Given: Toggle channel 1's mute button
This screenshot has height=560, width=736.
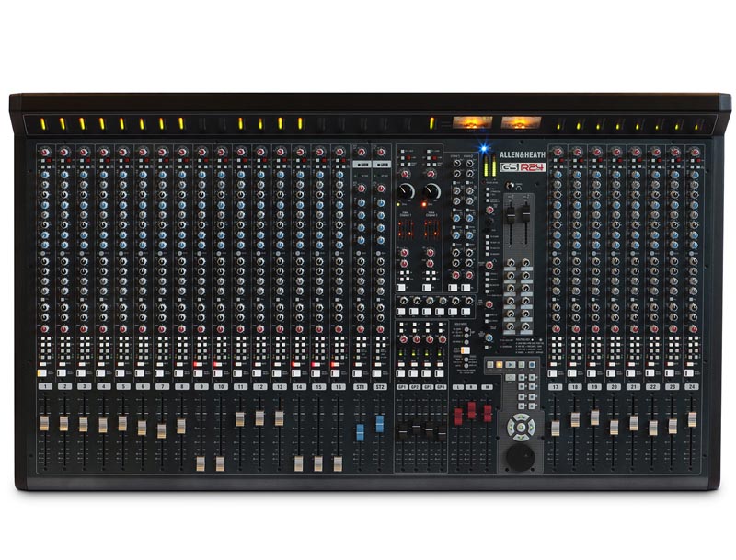Looking at the screenshot, I should tap(41, 364).
